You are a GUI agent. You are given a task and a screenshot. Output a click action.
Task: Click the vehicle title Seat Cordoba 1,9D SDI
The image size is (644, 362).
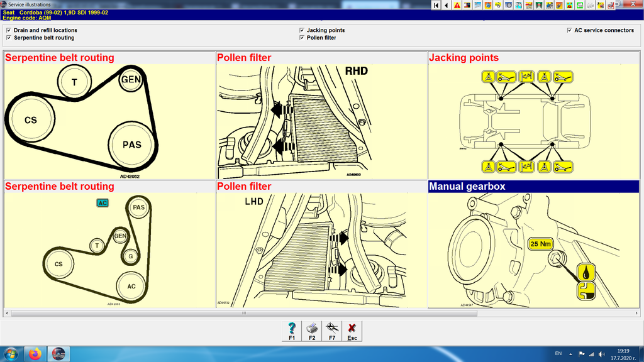coord(55,13)
